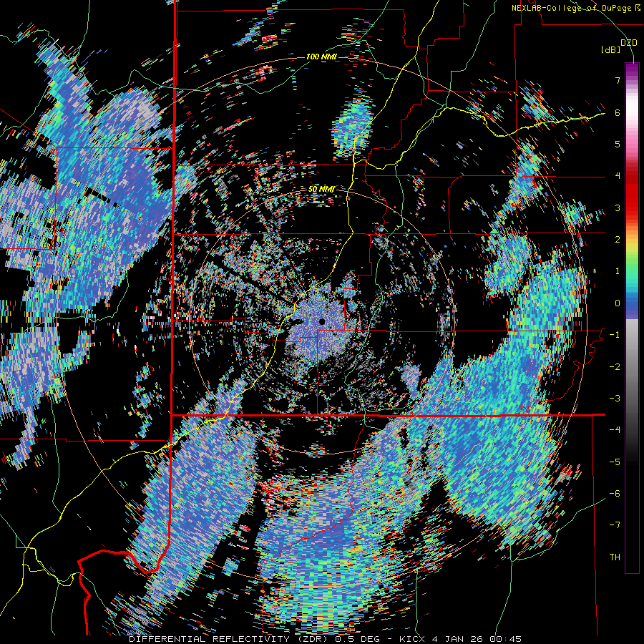Click the positive 3 dB scale label
644x644 pixels.
618,208
